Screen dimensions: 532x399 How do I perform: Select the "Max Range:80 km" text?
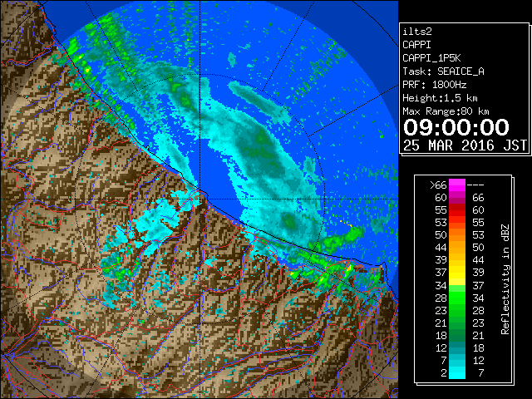(x=446, y=111)
